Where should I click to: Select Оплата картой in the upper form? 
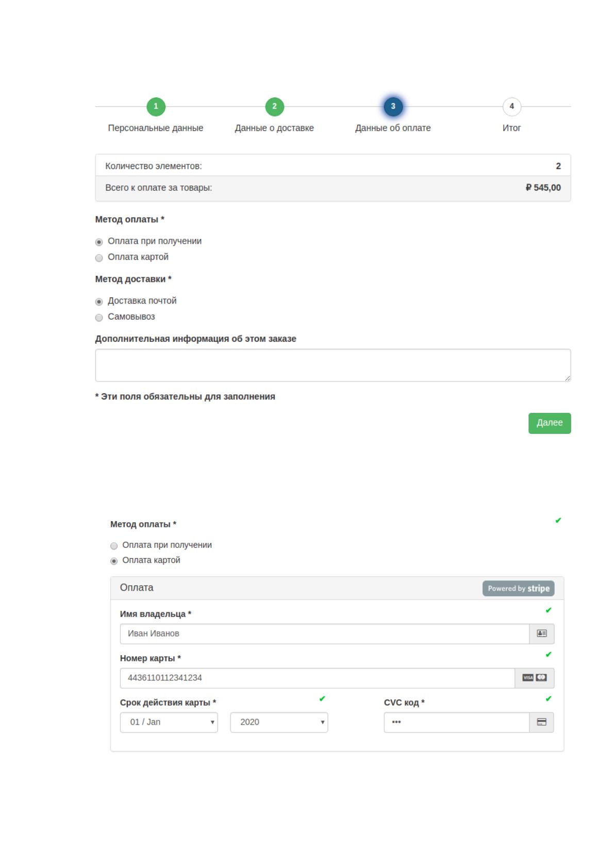99,258
